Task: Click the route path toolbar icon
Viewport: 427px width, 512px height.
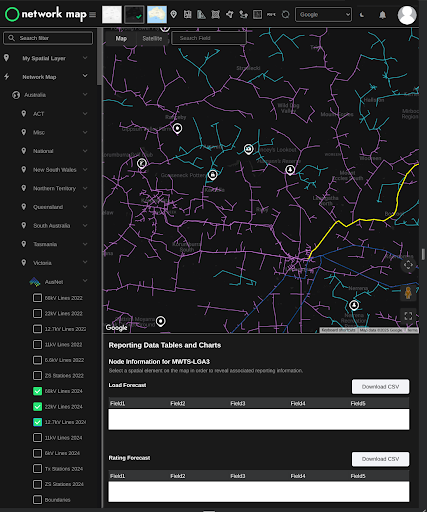Action: [243, 14]
